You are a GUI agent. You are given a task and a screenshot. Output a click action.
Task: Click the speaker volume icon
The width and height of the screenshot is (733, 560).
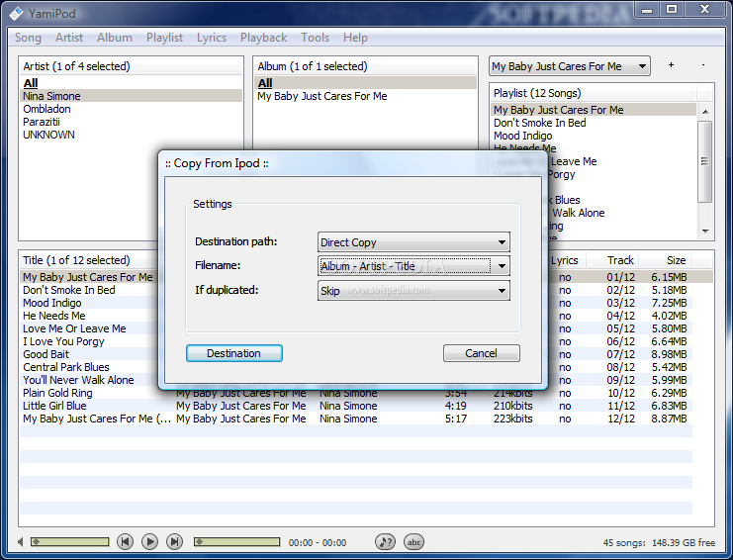(20, 542)
